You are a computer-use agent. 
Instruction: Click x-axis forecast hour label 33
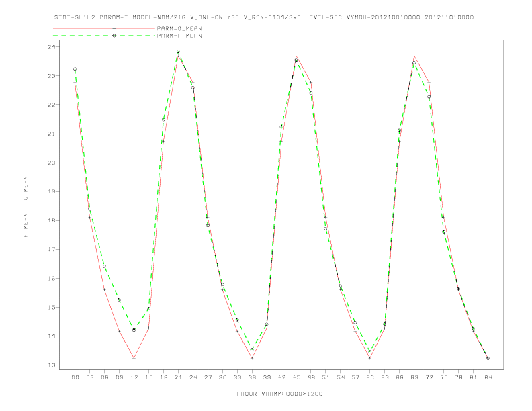click(x=237, y=377)
